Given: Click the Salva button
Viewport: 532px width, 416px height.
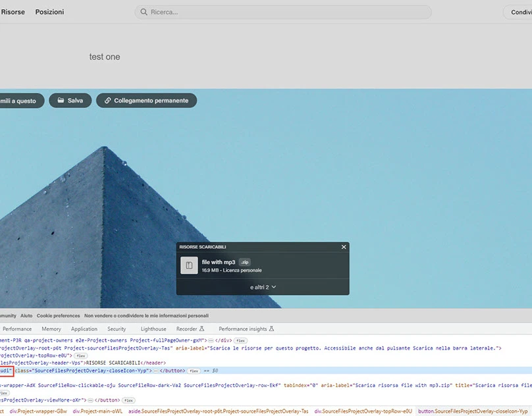Looking at the screenshot, I should [x=70, y=101].
